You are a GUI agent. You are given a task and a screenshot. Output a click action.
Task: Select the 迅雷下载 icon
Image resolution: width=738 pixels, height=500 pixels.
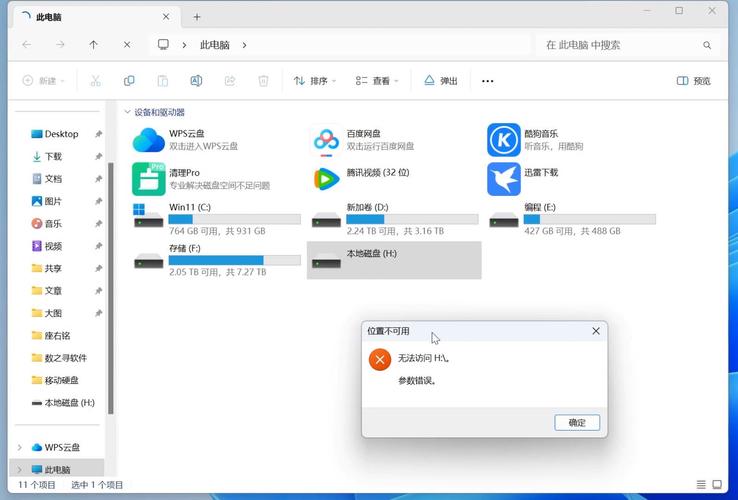[x=504, y=179]
